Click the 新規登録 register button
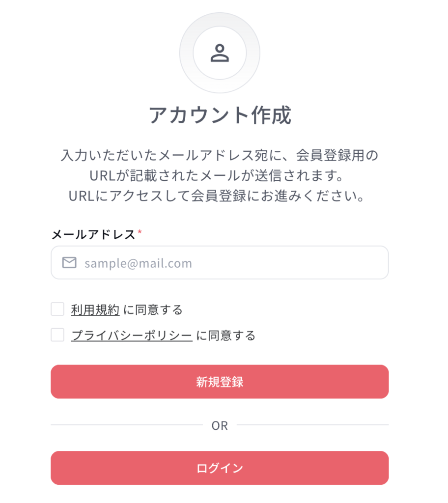 point(220,382)
